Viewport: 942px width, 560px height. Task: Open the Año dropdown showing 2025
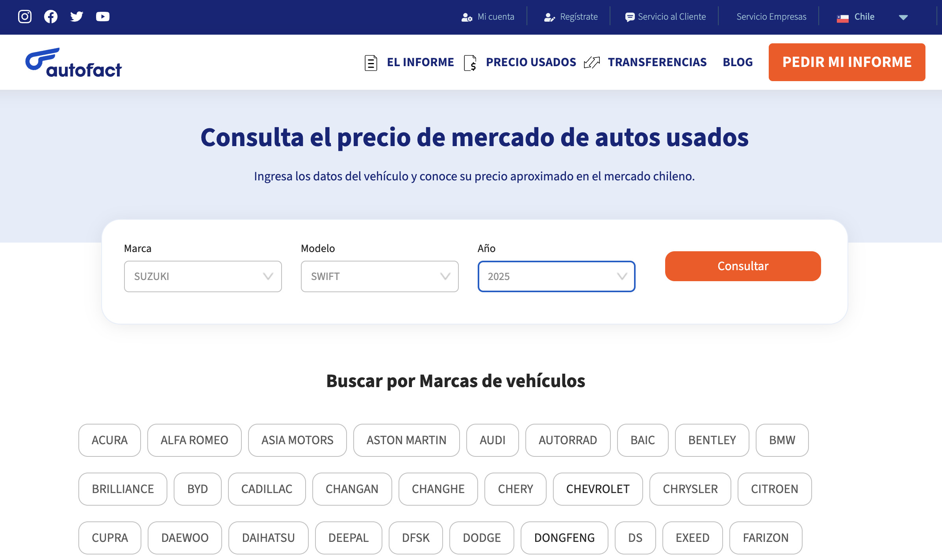(556, 276)
